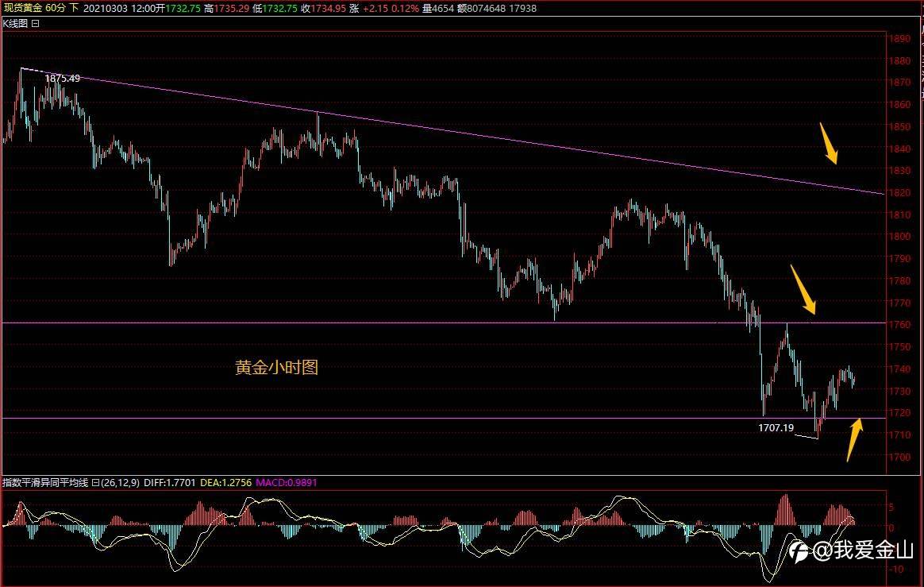Viewport: 924px width, 587px height.
Task: Collapse the 指数平滑异同平均线 indicator box icon
Action: coord(95,483)
